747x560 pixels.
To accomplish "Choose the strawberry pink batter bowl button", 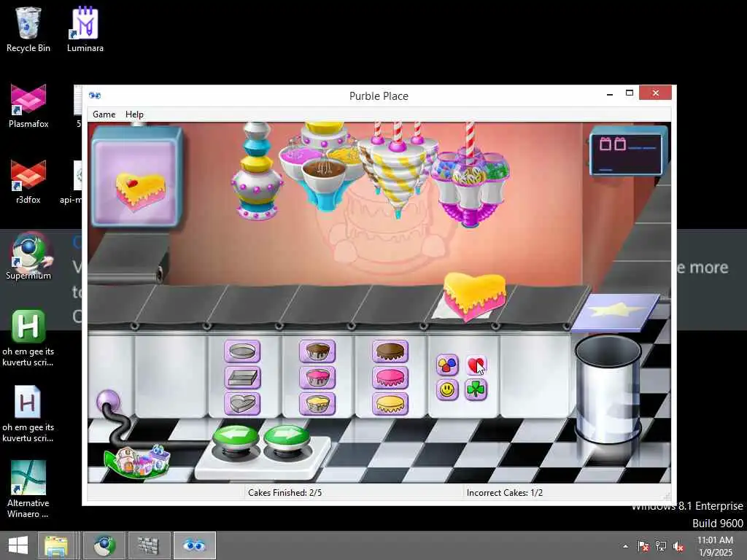I will click(317, 378).
